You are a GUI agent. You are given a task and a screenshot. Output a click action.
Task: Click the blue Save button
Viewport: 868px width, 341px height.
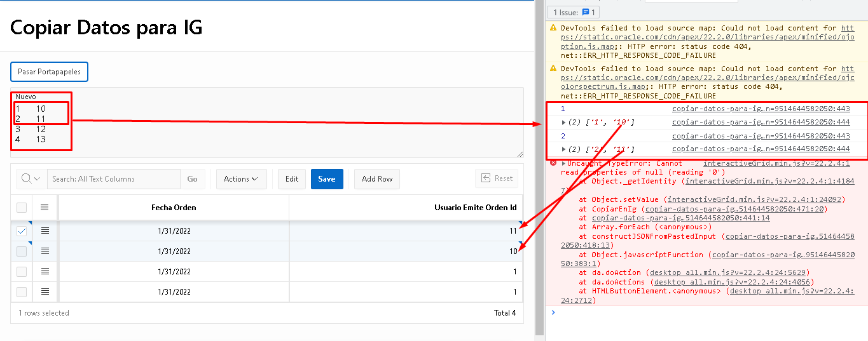327,179
